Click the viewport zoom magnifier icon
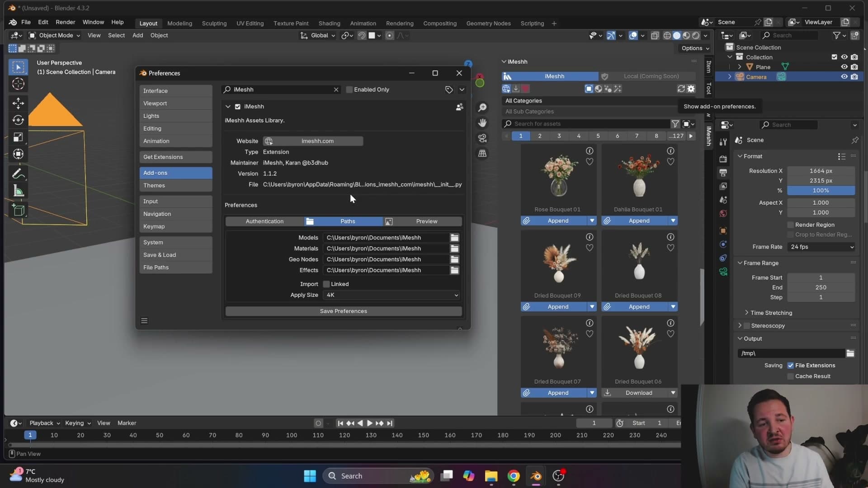The width and height of the screenshot is (868, 488). point(482,107)
